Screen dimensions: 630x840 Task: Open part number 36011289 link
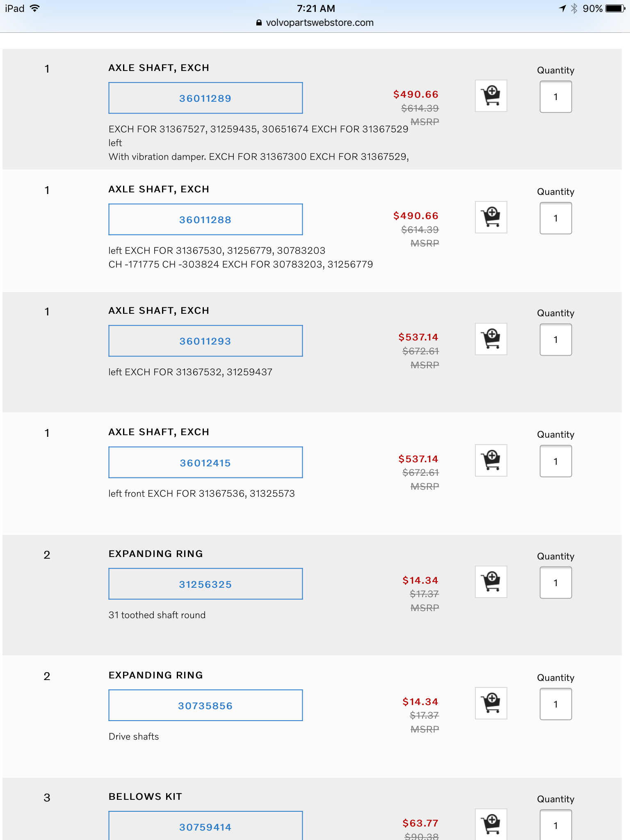tap(205, 98)
